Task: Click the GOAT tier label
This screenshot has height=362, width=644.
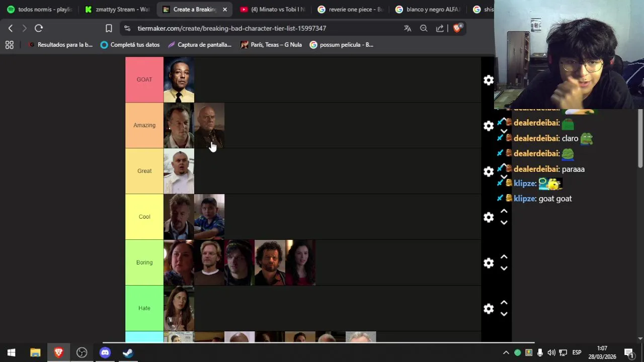Action: [x=144, y=79]
